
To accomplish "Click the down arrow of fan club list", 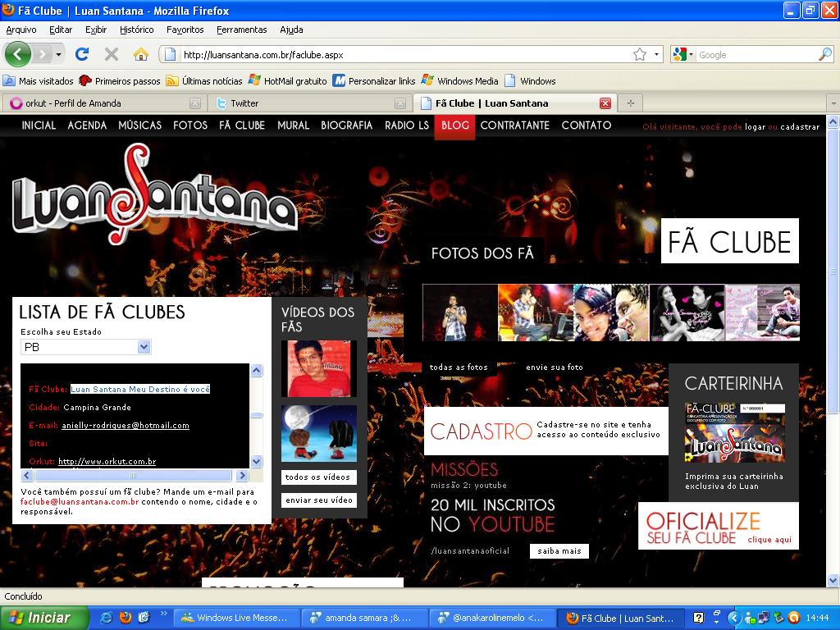I will (257, 461).
